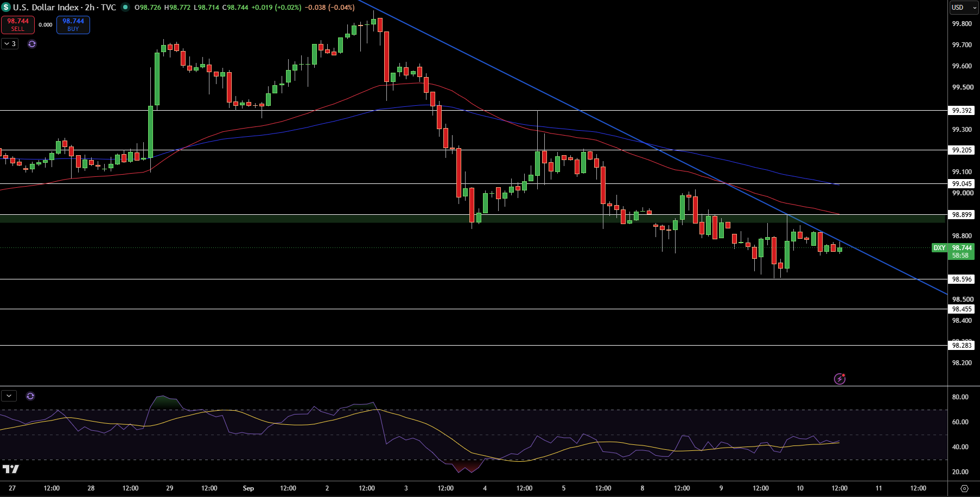Click the U.S. Dollar Index title

(46, 8)
